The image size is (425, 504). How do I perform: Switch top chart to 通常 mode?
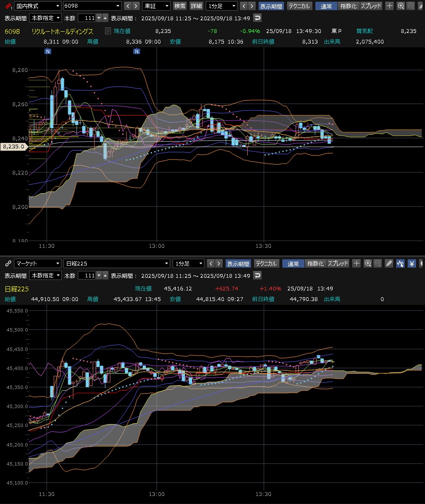[x=326, y=6]
